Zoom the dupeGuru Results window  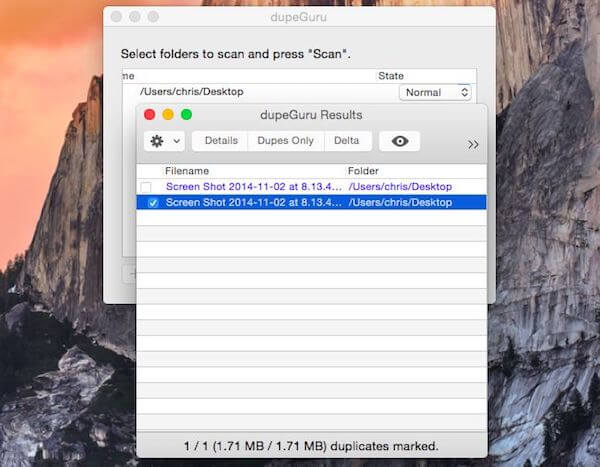[x=186, y=114]
